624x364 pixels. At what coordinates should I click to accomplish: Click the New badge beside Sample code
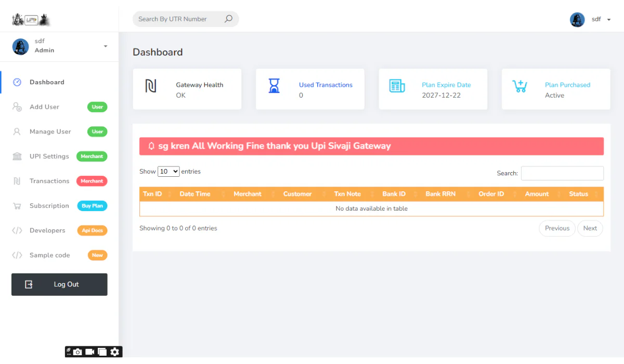coord(98,255)
